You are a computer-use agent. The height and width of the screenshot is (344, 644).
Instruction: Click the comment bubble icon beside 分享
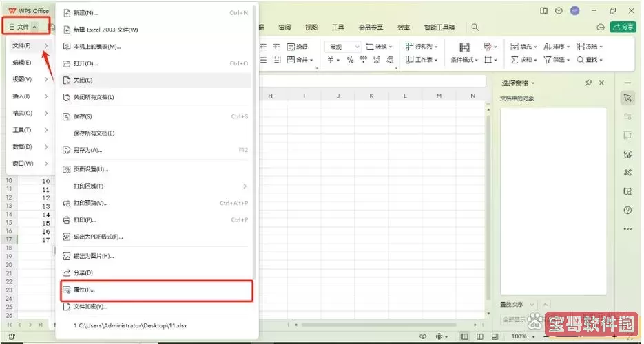coord(601,27)
